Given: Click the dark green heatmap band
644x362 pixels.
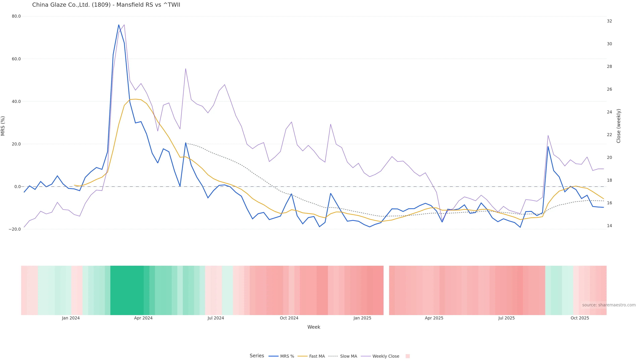Looking at the screenshot, I should coord(127,290).
